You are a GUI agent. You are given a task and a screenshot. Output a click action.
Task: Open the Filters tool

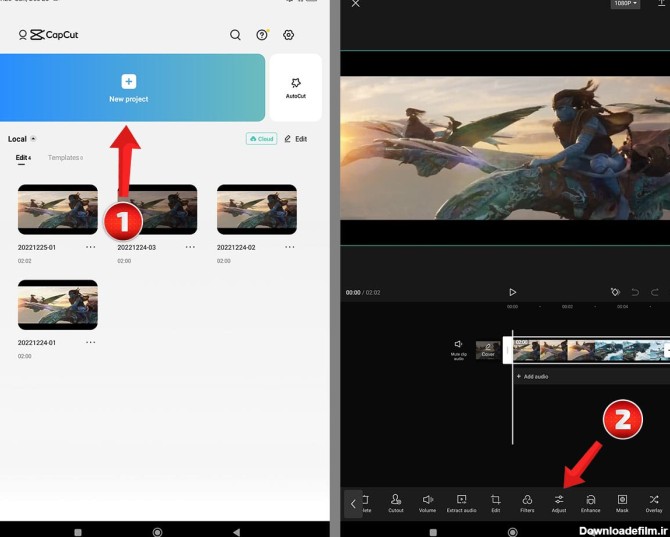pyautogui.click(x=527, y=502)
